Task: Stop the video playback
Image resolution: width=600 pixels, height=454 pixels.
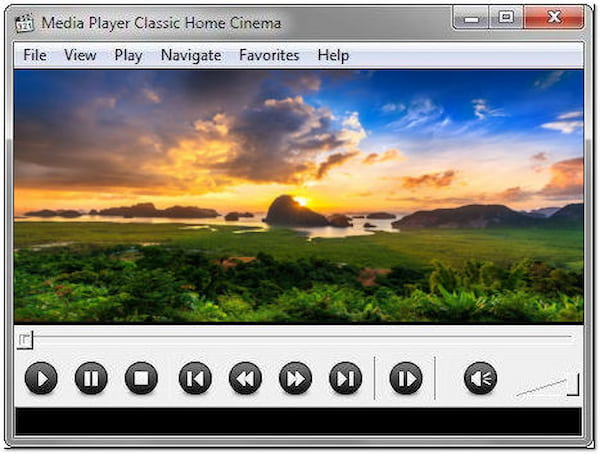Action: (141, 378)
